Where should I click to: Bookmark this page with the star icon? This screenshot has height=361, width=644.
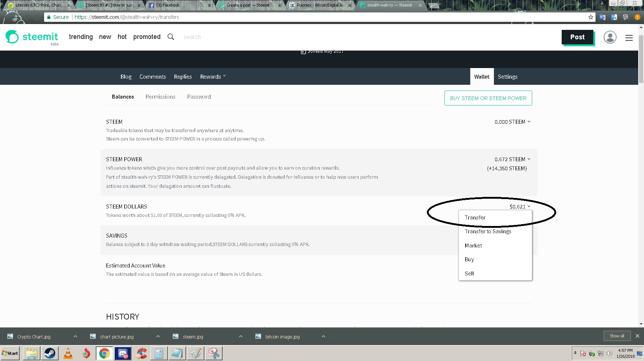590,17
